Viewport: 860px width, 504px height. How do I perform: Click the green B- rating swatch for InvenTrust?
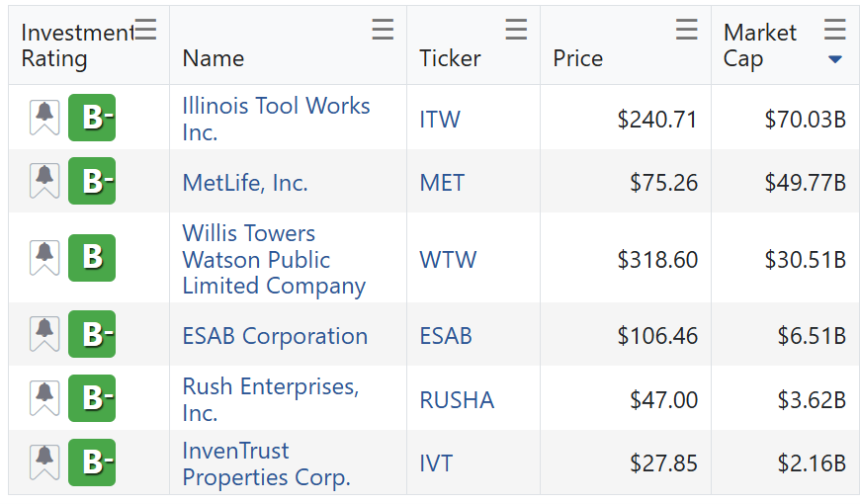tap(92, 462)
